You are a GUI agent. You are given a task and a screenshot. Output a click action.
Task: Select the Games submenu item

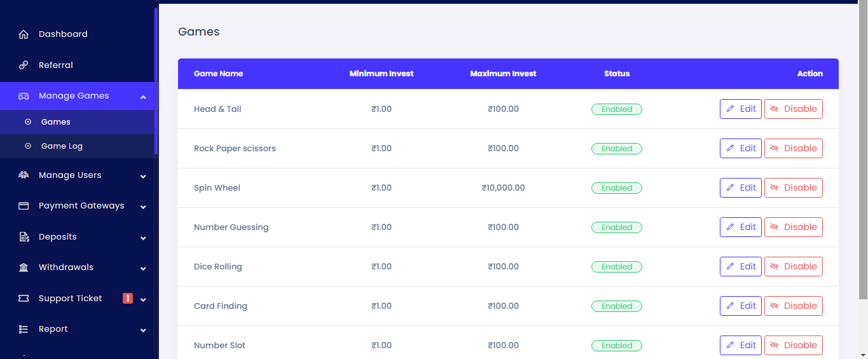pyautogui.click(x=56, y=122)
